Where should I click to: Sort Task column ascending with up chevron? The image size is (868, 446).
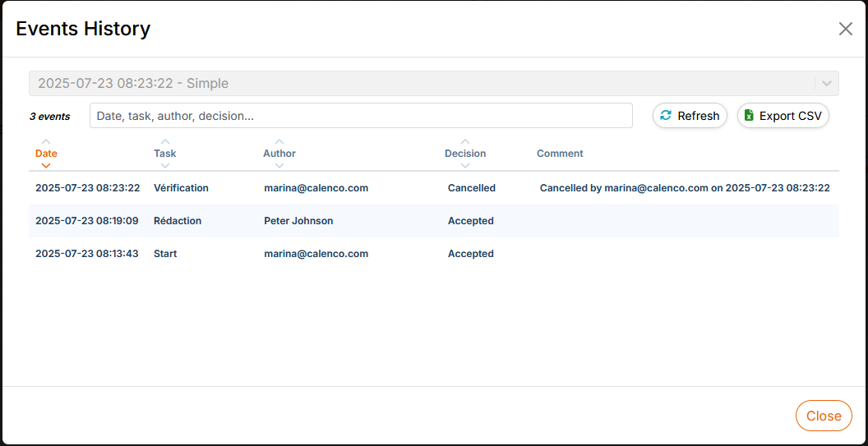click(165, 141)
